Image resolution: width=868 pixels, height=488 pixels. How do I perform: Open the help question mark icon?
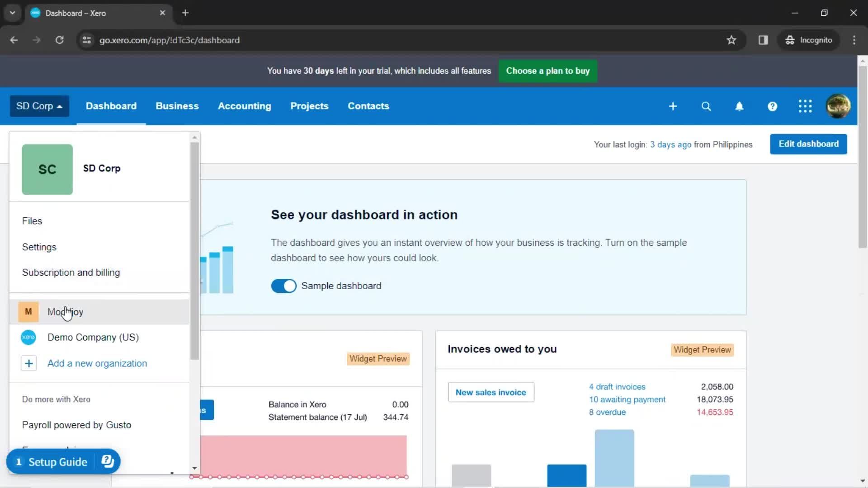772,106
